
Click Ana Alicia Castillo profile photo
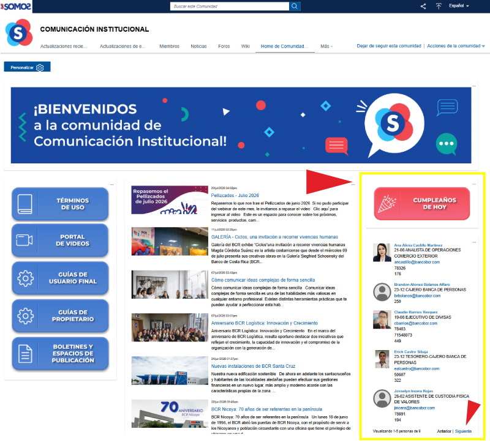pyautogui.click(x=382, y=252)
